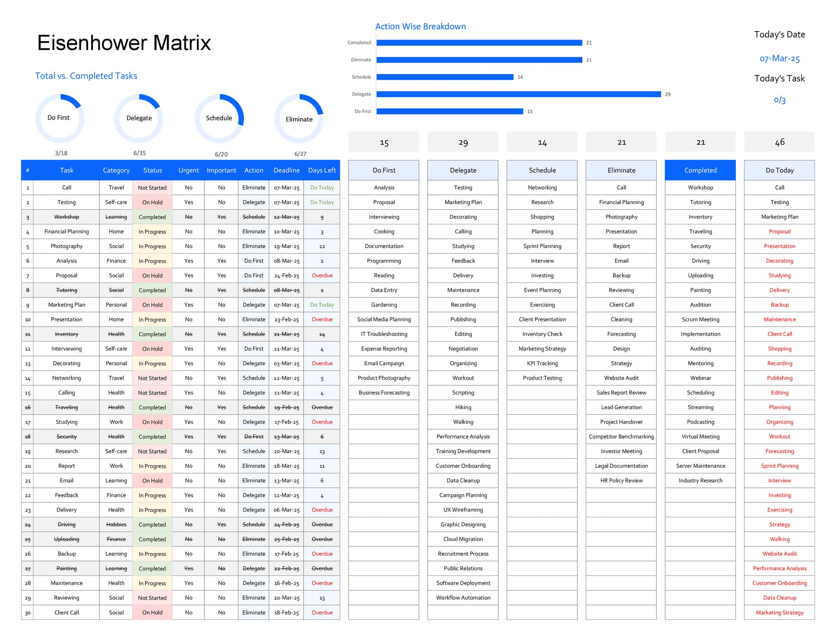Select the Marketing Strategy entry in Do Today

tap(779, 612)
